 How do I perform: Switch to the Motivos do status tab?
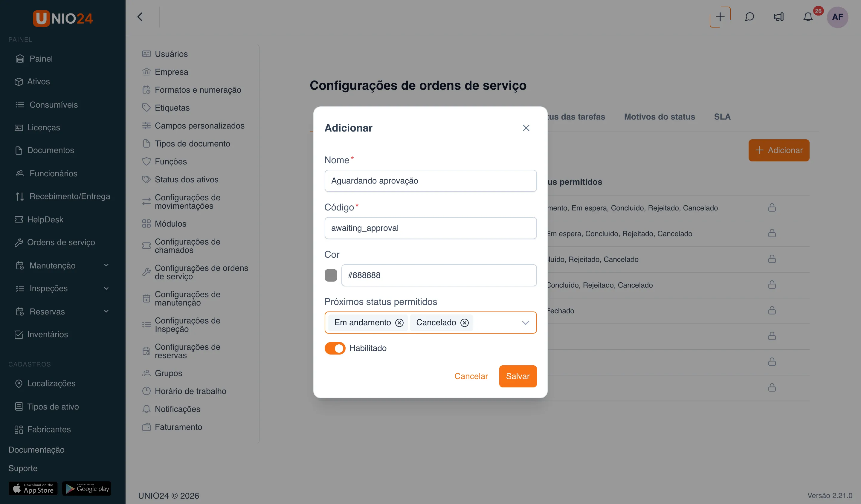coord(660,117)
